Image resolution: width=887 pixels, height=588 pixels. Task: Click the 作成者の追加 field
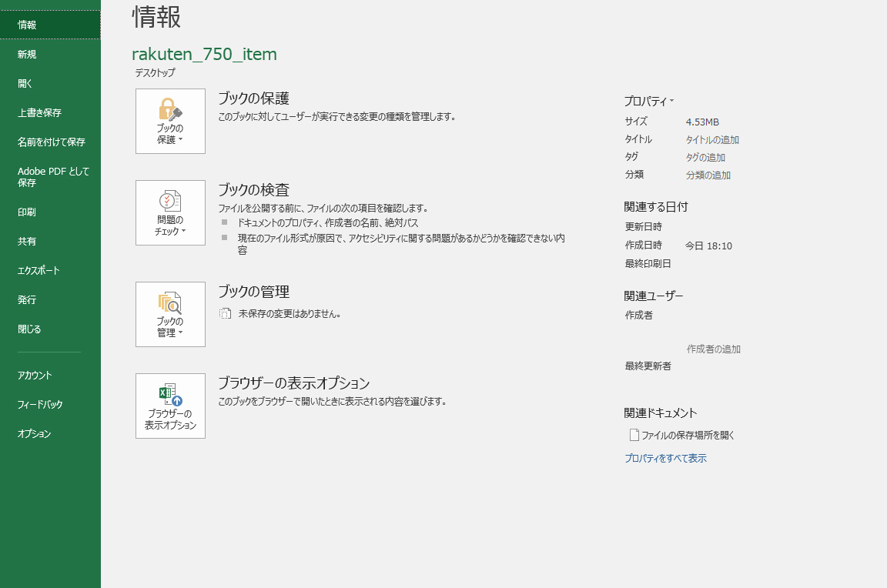[x=714, y=349]
